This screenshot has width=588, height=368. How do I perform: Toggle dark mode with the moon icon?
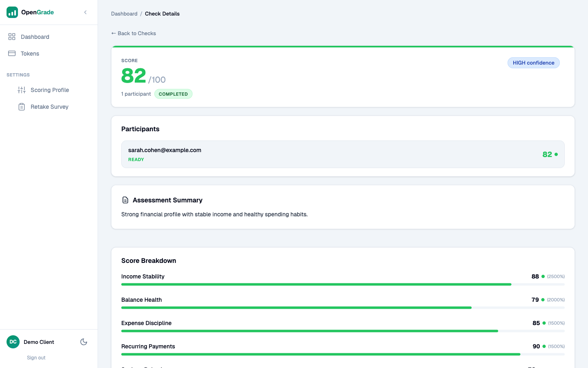tap(84, 342)
